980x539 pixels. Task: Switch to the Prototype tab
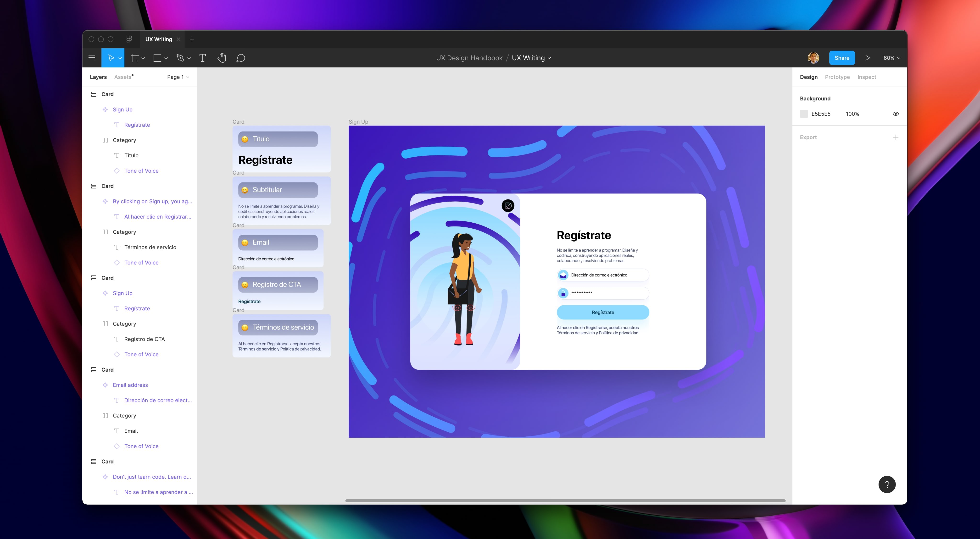837,77
